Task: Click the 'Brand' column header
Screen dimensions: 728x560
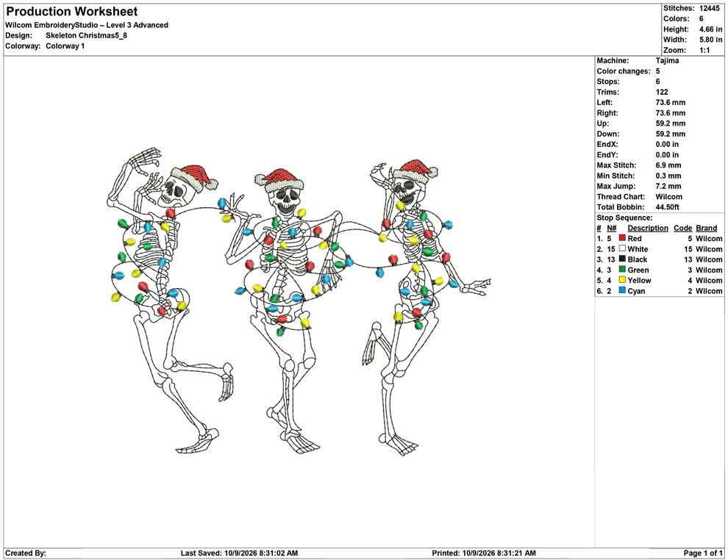Action: point(706,228)
